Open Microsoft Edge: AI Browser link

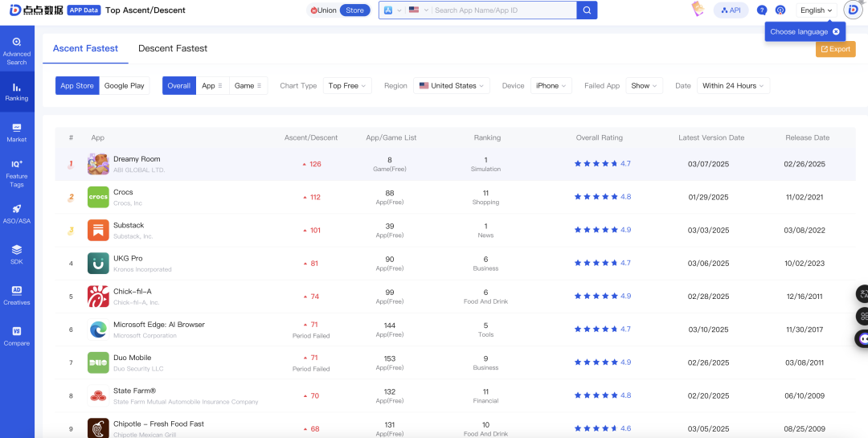(x=159, y=325)
